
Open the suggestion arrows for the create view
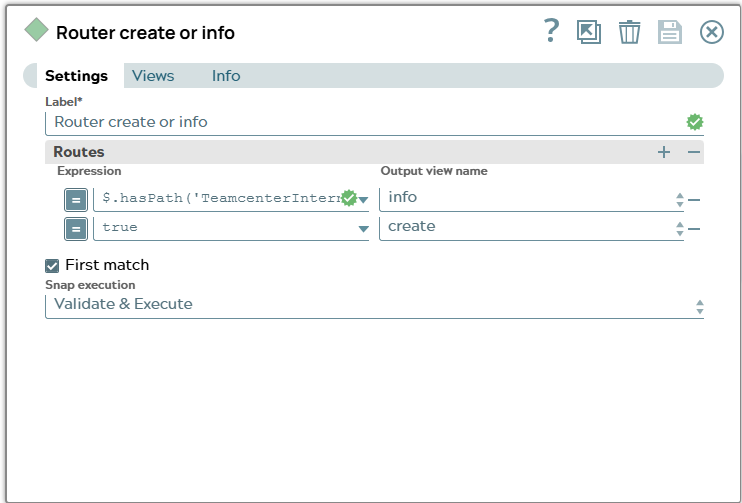[680, 229]
